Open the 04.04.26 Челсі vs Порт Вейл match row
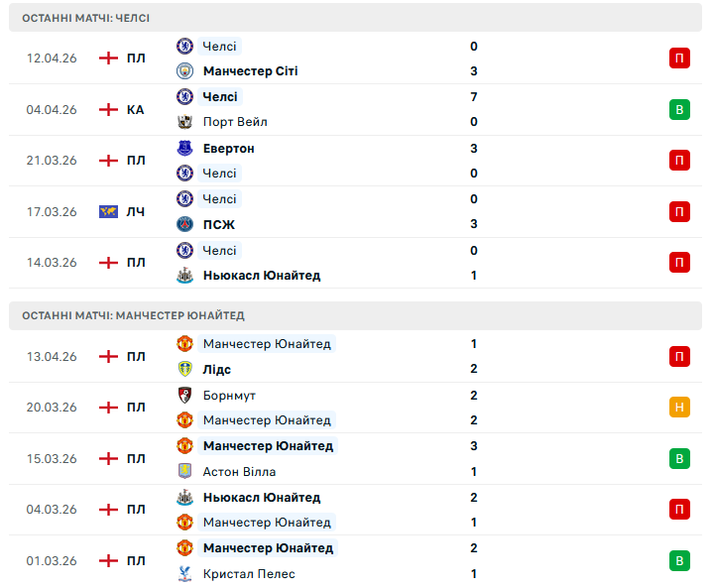712x588 pixels. (x=397, y=109)
